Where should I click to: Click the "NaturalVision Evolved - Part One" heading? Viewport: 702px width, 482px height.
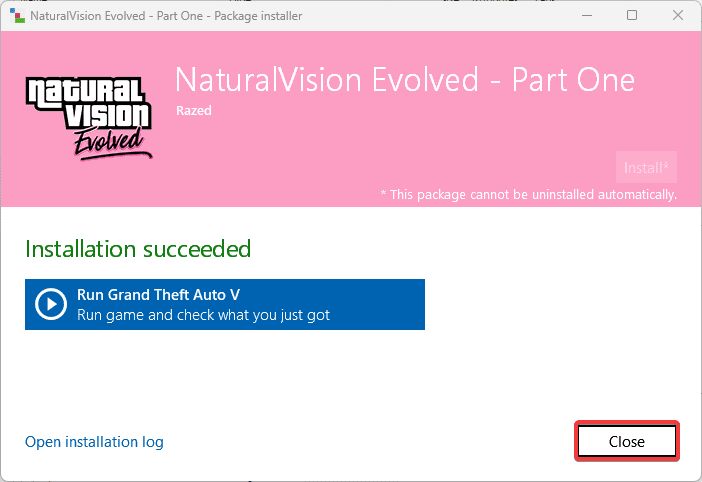[x=404, y=81]
